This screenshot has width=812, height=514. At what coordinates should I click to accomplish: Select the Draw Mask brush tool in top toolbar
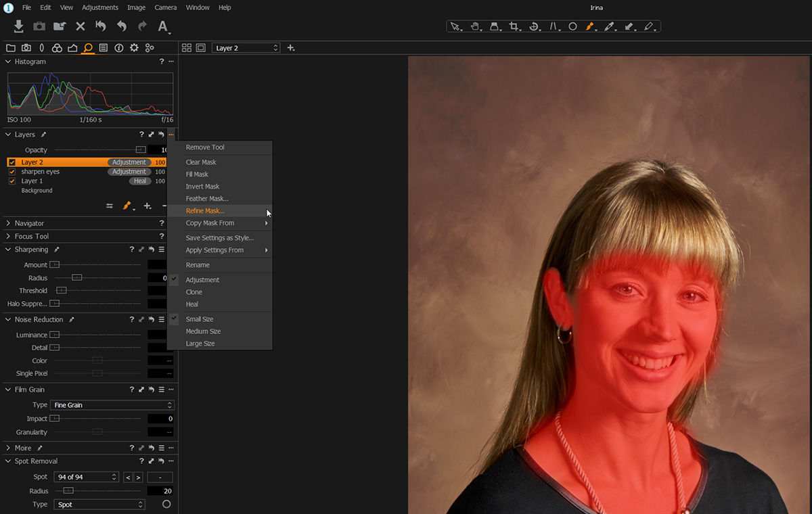click(x=589, y=26)
